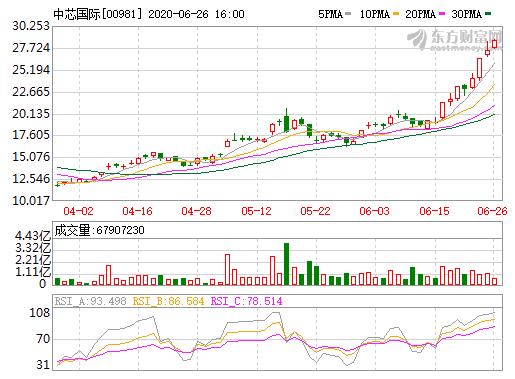Click the date label 06-15
515x379 pixels.
(434, 211)
